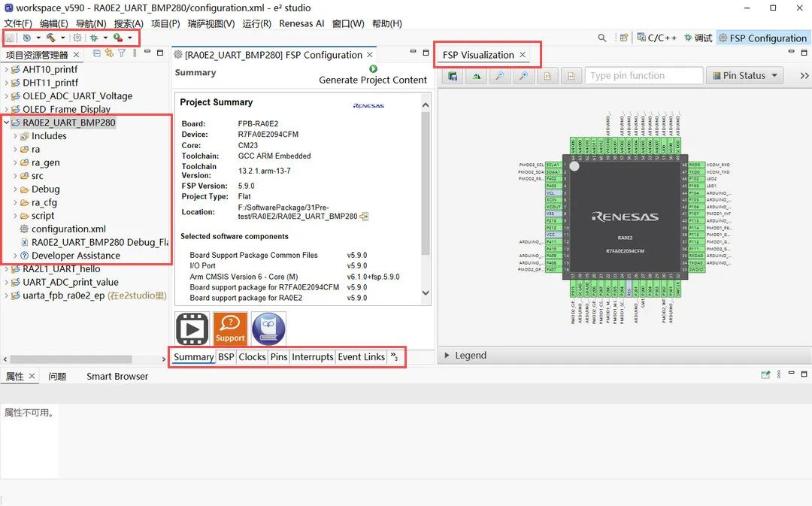Click the search magnifier in top-right toolbar
812x506 pixels.
pyautogui.click(x=601, y=38)
